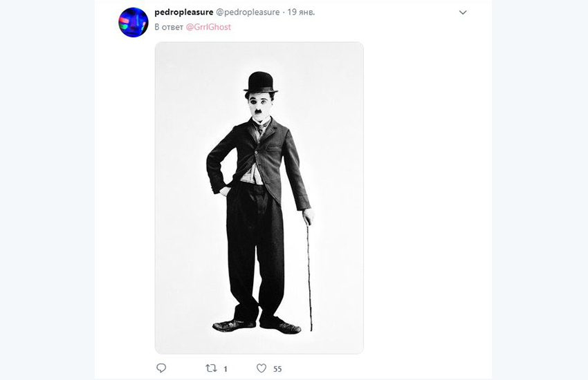
Task: Like the tweet with the heart icon
Action: click(x=261, y=368)
